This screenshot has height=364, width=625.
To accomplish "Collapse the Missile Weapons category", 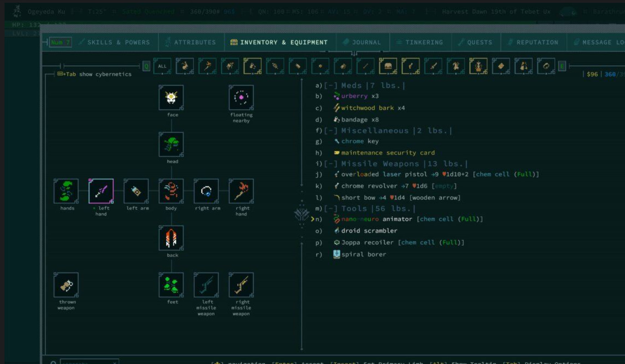I will 331,164.
